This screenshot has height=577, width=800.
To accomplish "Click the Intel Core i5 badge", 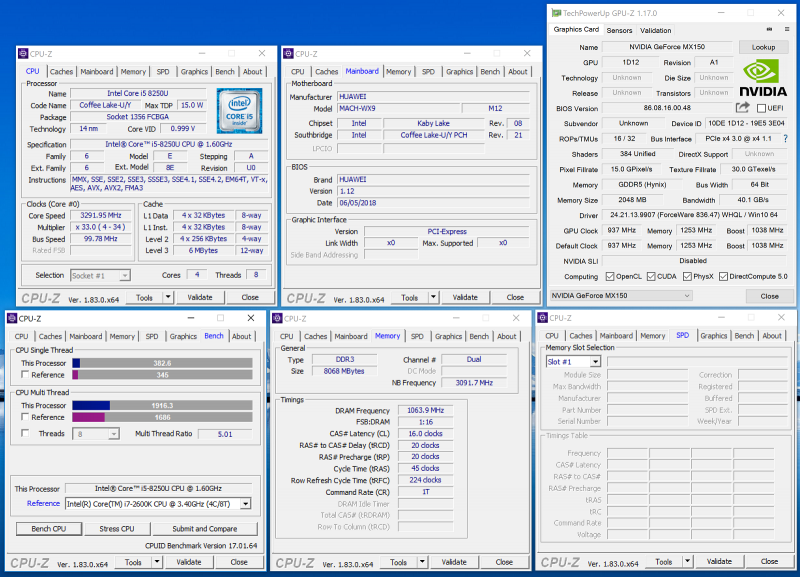I will 239,111.
